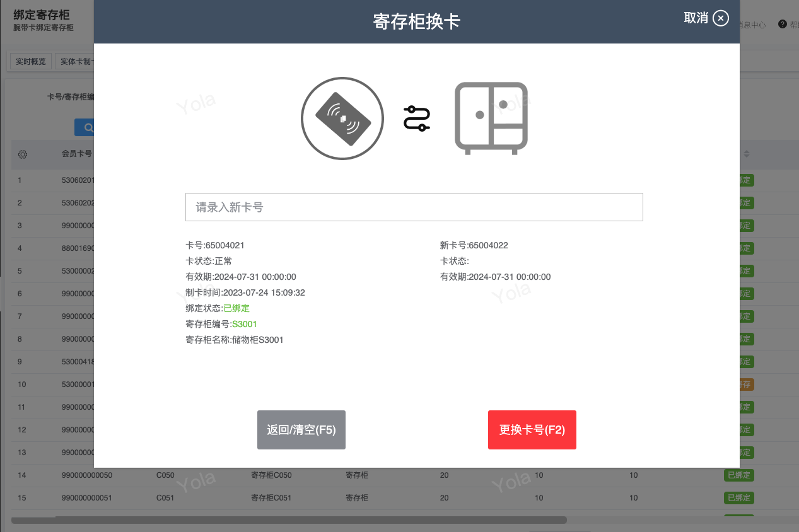Switch to the 实体卡制卡 tab behind dialog
Image resolution: width=799 pixels, height=532 pixels.
(74, 62)
